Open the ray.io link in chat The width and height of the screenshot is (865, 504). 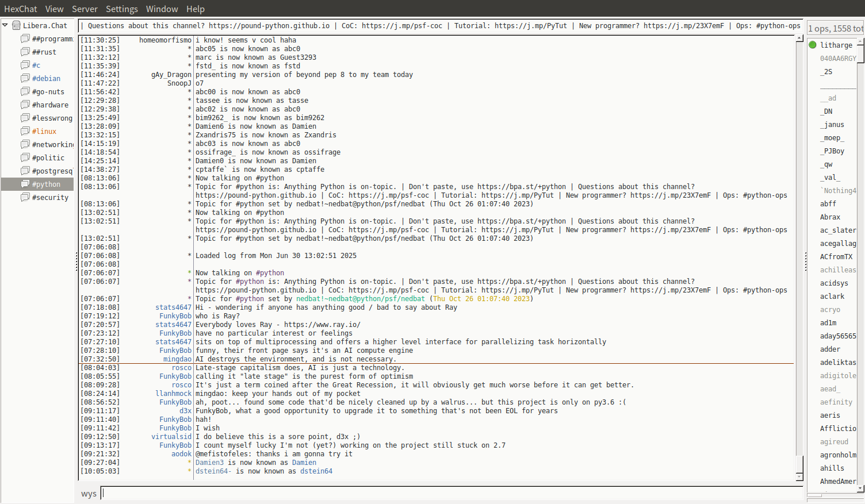click(322, 325)
